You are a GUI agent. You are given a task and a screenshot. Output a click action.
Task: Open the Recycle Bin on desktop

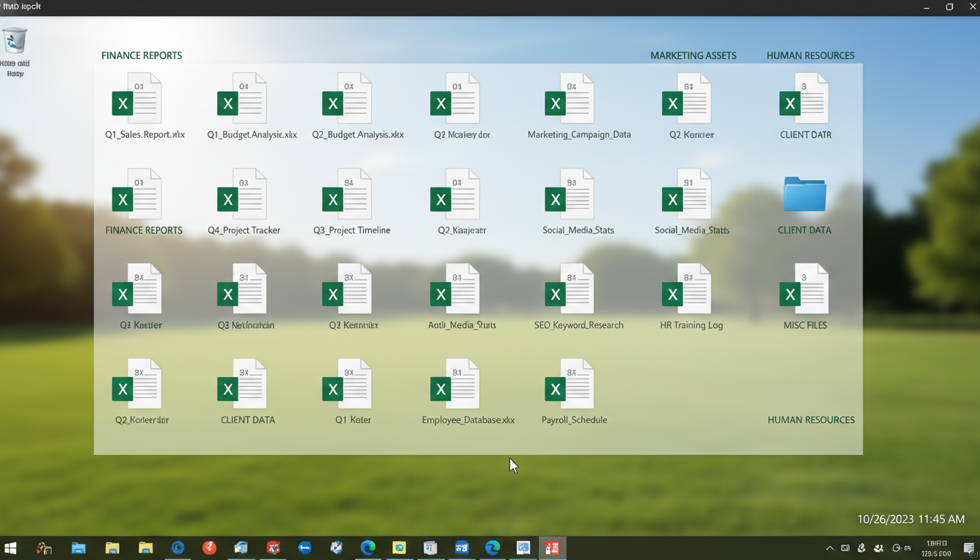click(x=15, y=42)
